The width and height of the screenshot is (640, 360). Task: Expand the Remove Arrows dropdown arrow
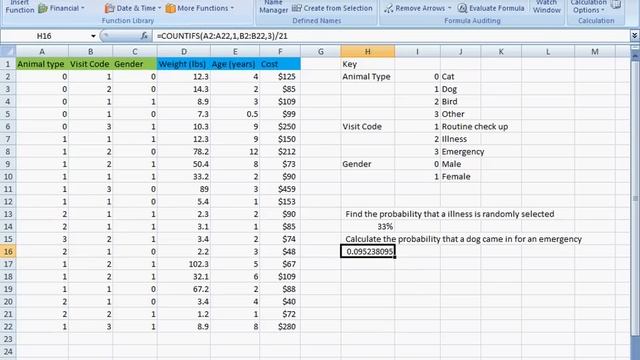click(449, 8)
